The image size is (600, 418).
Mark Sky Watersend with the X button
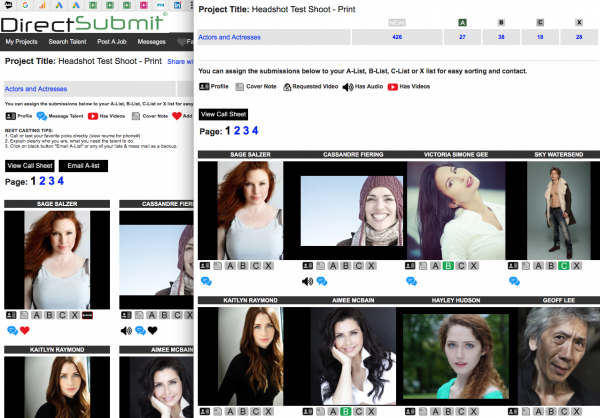(x=577, y=266)
